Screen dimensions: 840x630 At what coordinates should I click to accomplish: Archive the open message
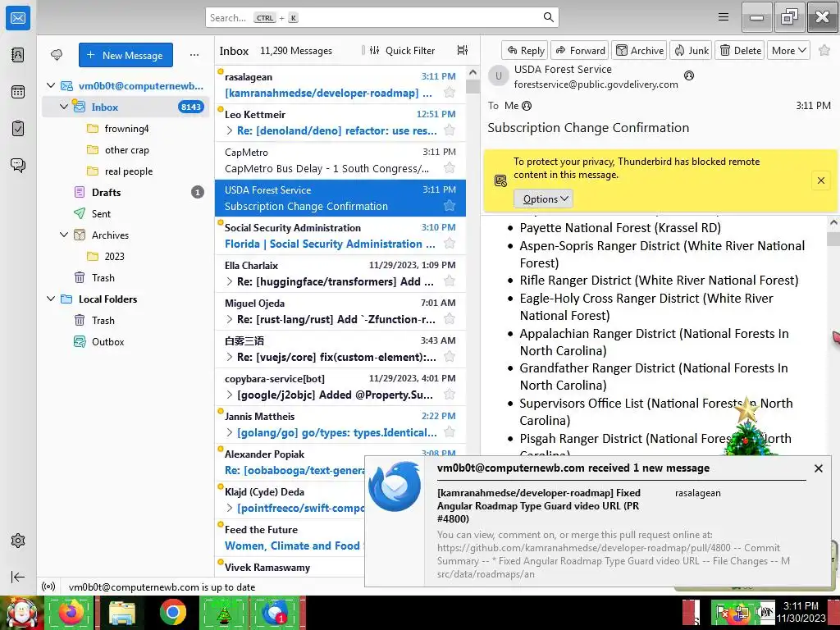click(x=639, y=50)
